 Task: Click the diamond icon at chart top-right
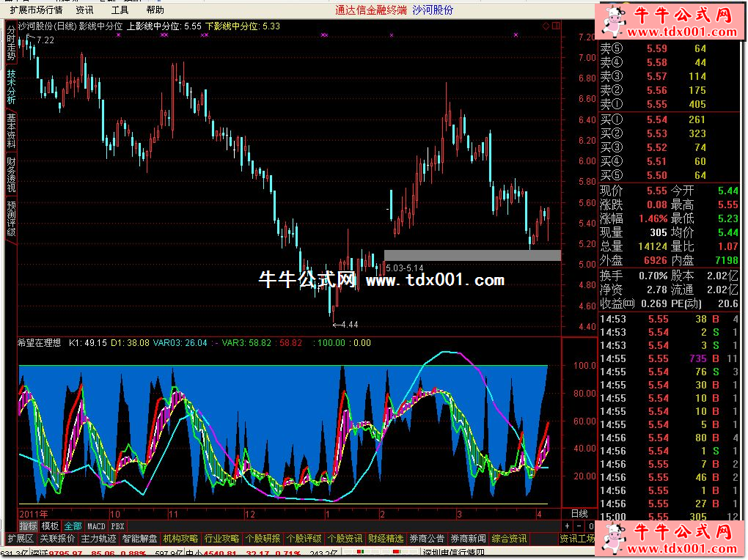546,26
